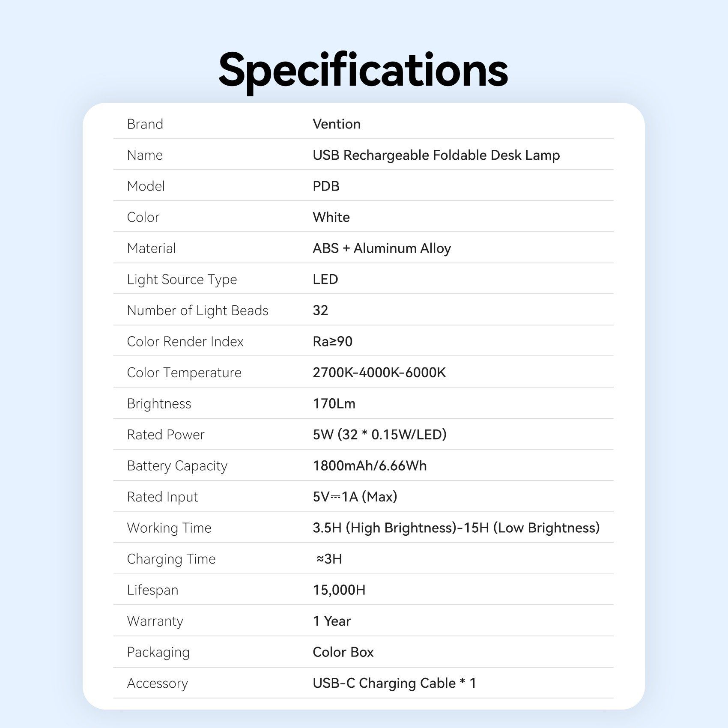Click the Color row label
Image resolution: width=728 pixels, height=728 pixels.
[x=143, y=217]
